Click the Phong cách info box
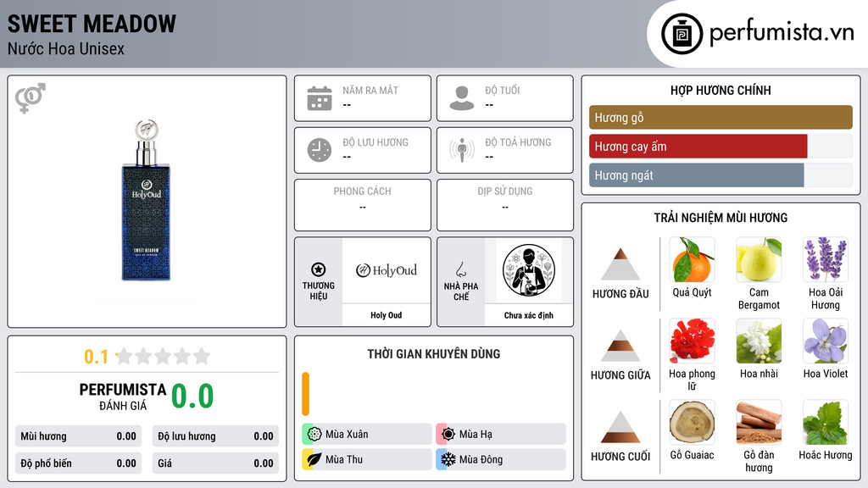The image size is (868, 488). 363,205
